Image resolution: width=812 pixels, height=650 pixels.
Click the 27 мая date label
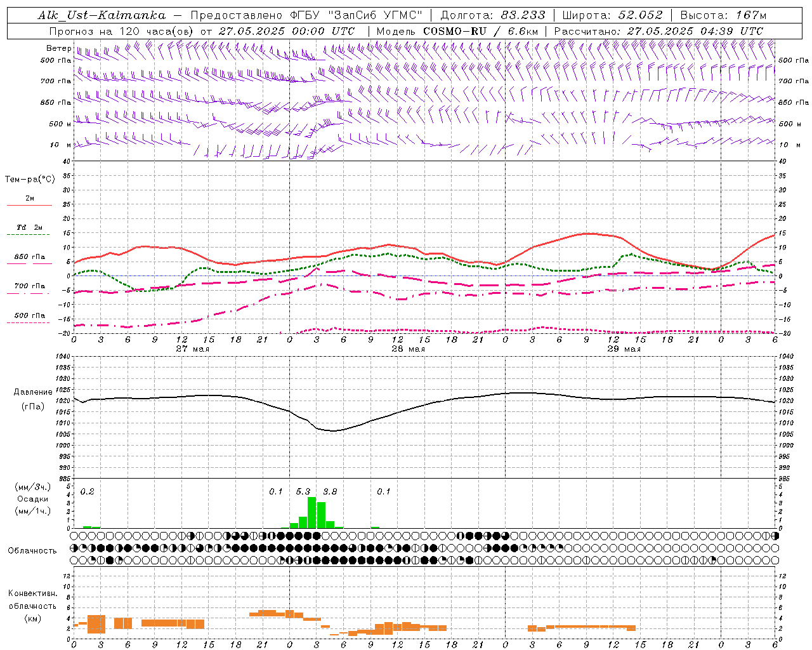click(192, 349)
